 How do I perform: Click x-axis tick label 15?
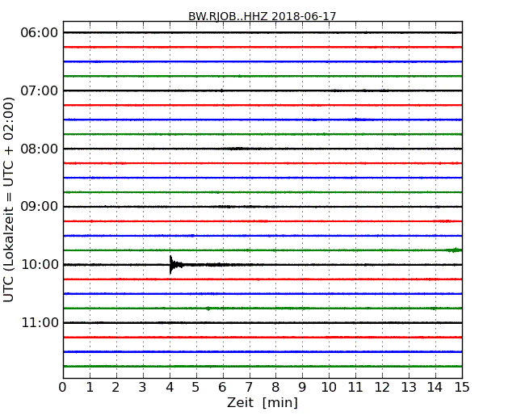click(462, 388)
